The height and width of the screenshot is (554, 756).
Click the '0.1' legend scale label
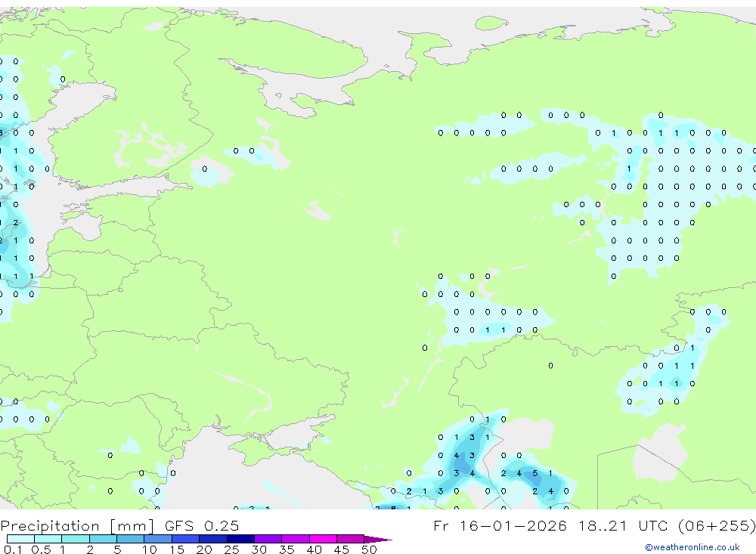pyautogui.click(x=13, y=549)
